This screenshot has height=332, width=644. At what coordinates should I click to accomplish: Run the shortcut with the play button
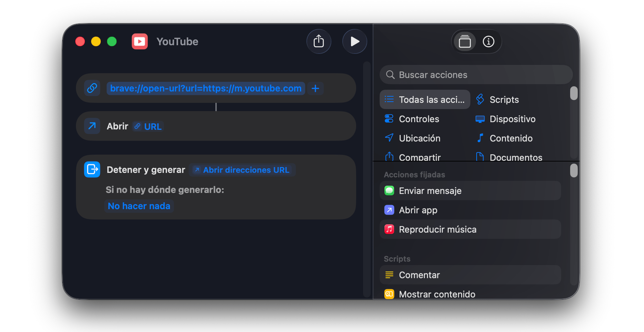354,41
